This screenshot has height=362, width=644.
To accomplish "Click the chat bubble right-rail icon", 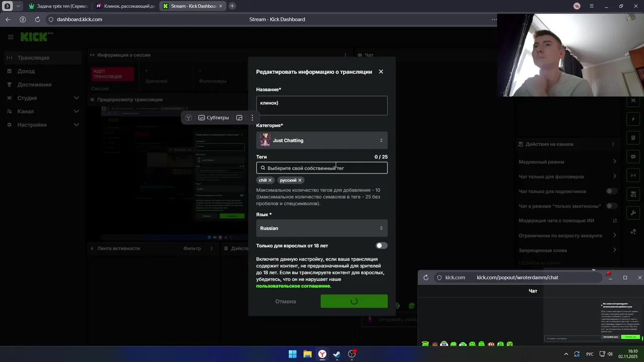I will pyautogui.click(x=633, y=156).
